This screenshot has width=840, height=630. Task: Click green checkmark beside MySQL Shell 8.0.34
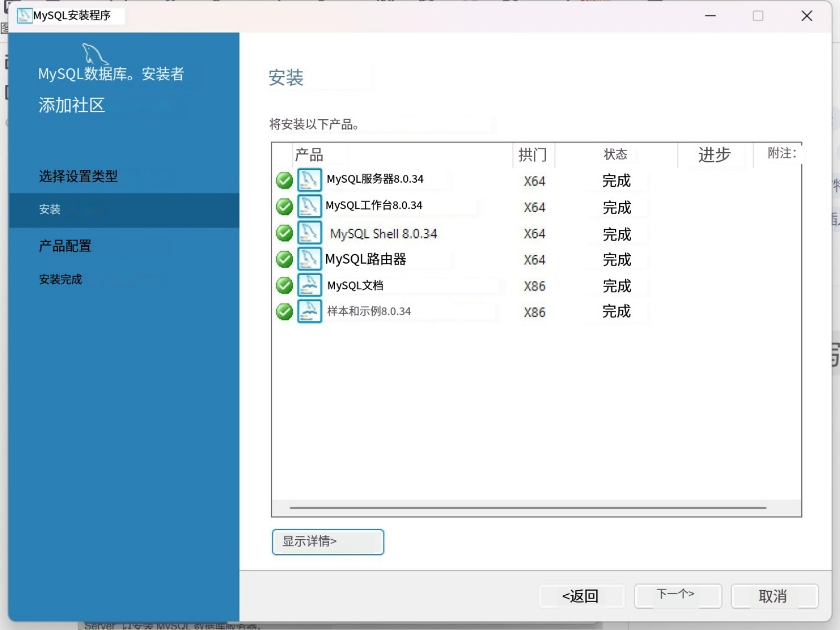(284, 233)
